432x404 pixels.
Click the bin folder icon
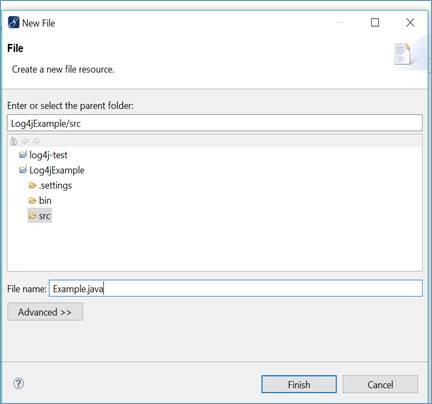(x=32, y=200)
